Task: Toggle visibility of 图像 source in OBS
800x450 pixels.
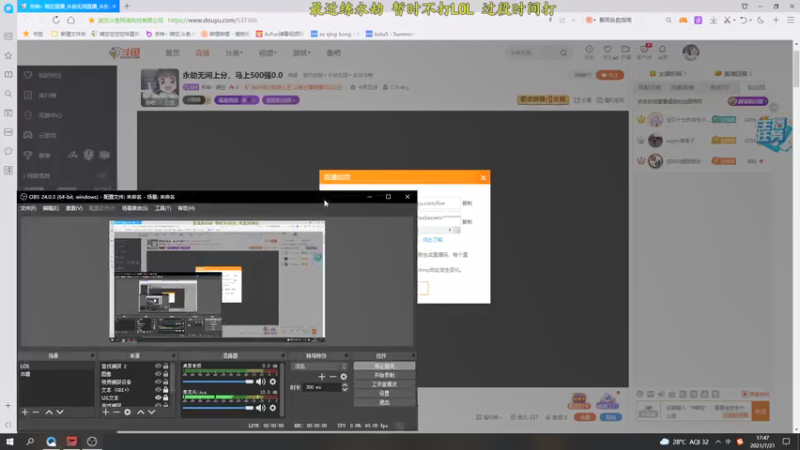Action: click(x=158, y=374)
